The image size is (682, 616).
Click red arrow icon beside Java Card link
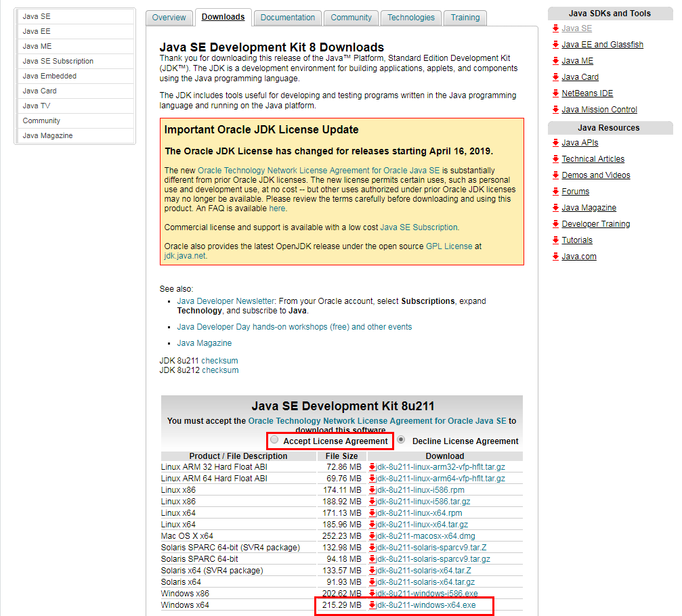[x=555, y=77]
